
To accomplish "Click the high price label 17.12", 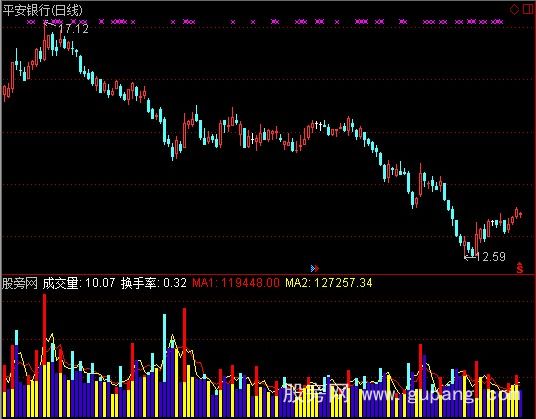I will coord(73,29).
